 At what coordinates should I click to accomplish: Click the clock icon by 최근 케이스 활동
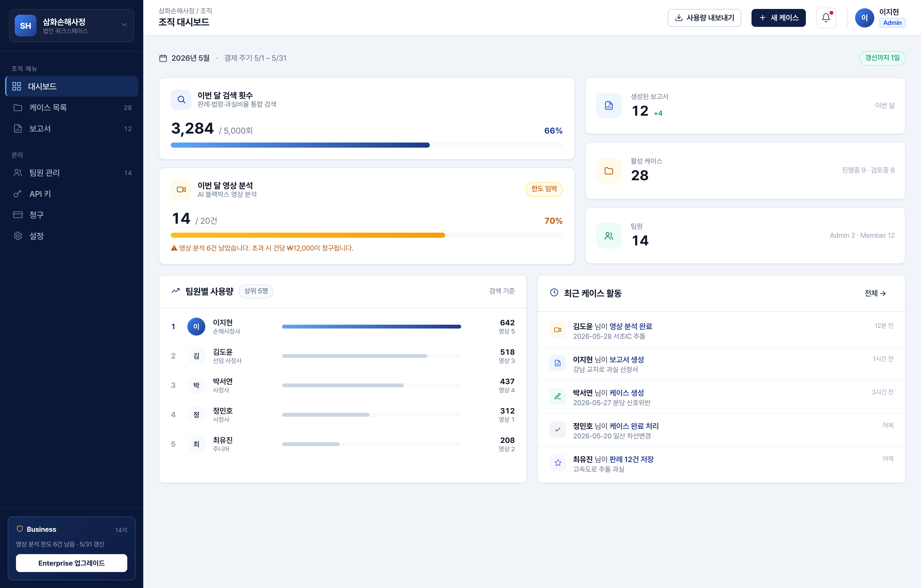[554, 293]
